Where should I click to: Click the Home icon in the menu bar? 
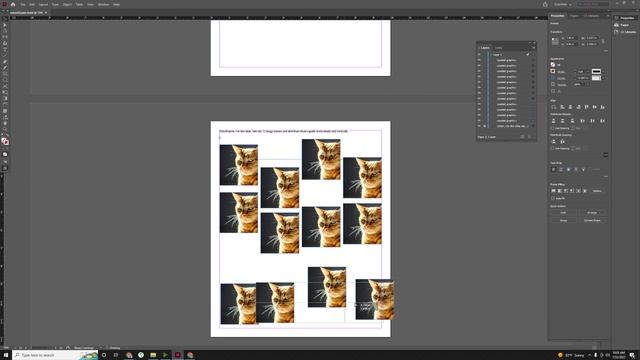tap(13, 4)
